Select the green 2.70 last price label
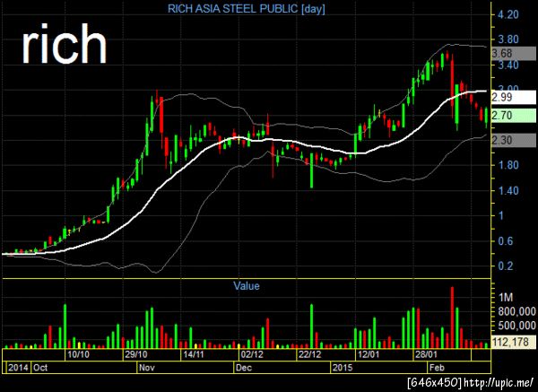 pos(513,116)
